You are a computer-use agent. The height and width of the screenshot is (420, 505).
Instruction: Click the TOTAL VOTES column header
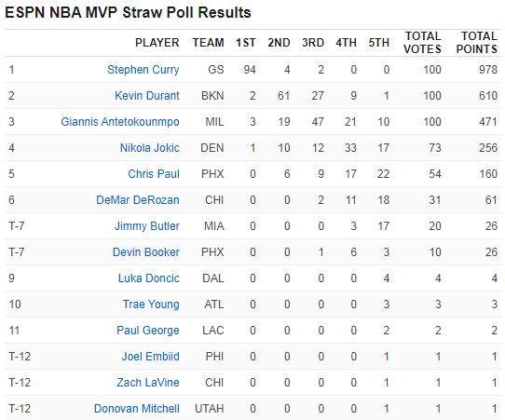(422, 43)
